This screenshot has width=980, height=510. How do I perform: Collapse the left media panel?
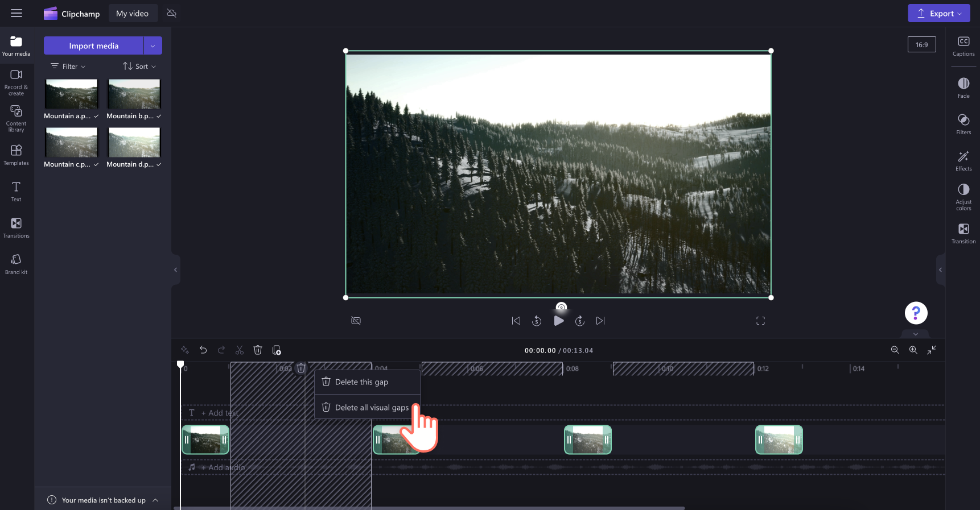point(175,270)
